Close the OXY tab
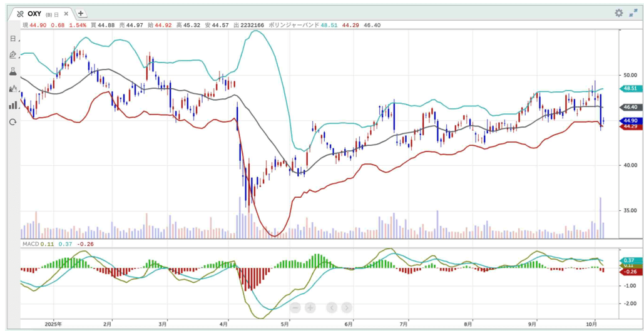This screenshot has height=331, width=644. click(x=66, y=14)
